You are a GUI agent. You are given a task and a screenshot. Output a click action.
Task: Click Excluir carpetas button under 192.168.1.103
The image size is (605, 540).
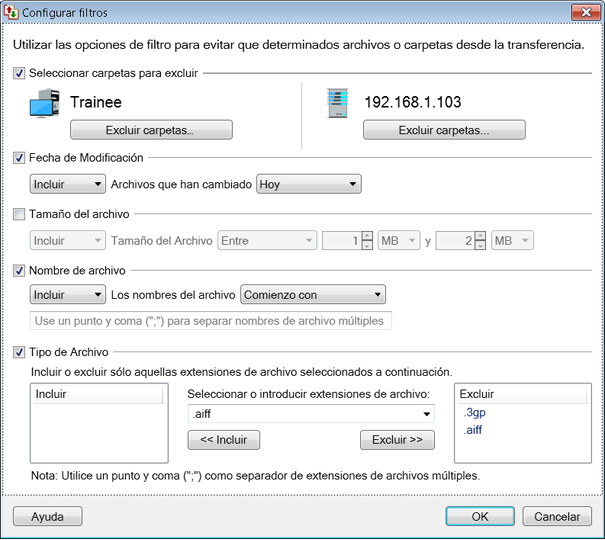click(444, 130)
